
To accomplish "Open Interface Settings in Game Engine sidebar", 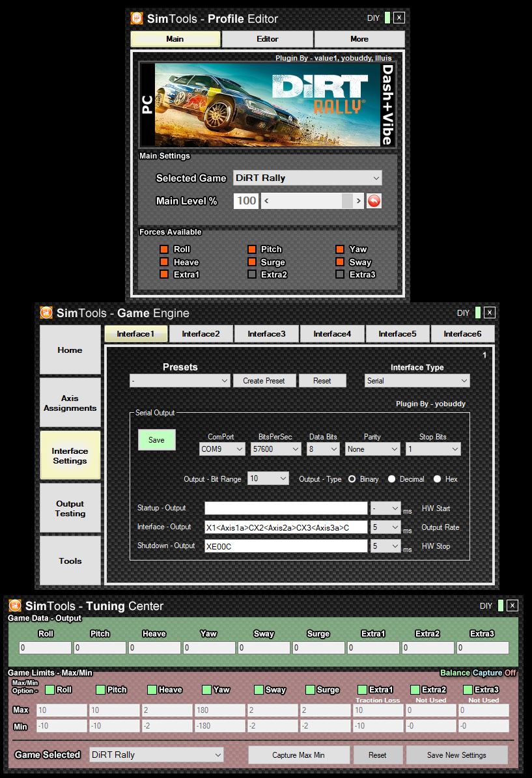I will (x=70, y=456).
